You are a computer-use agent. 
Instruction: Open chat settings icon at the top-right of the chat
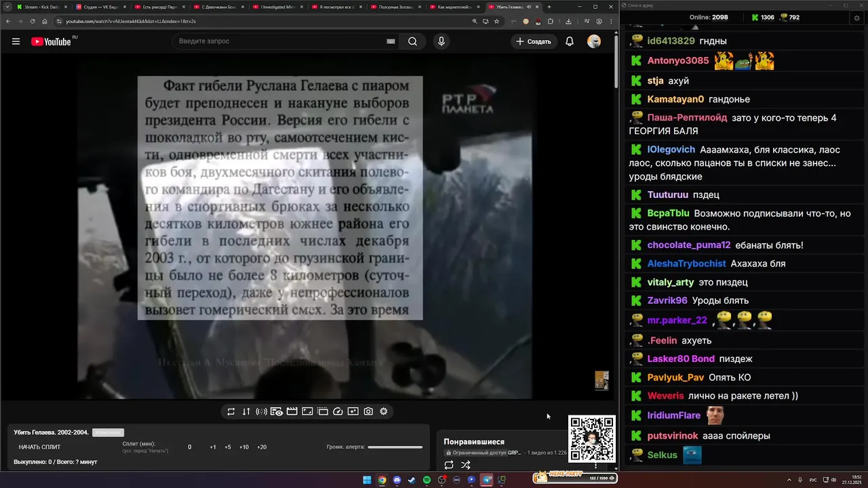point(856,18)
